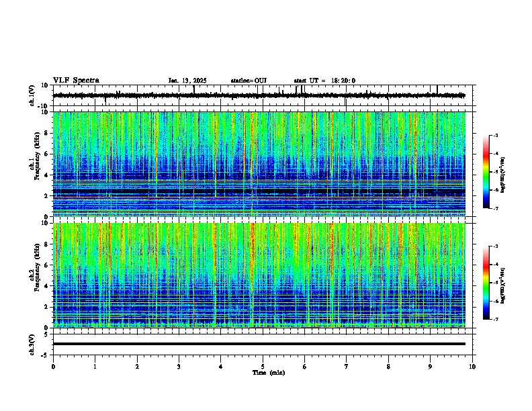The width and height of the screenshot is (532, 411).
Task: Click the 'start UT = 18:20:0' label
Action: click(324, 81)
